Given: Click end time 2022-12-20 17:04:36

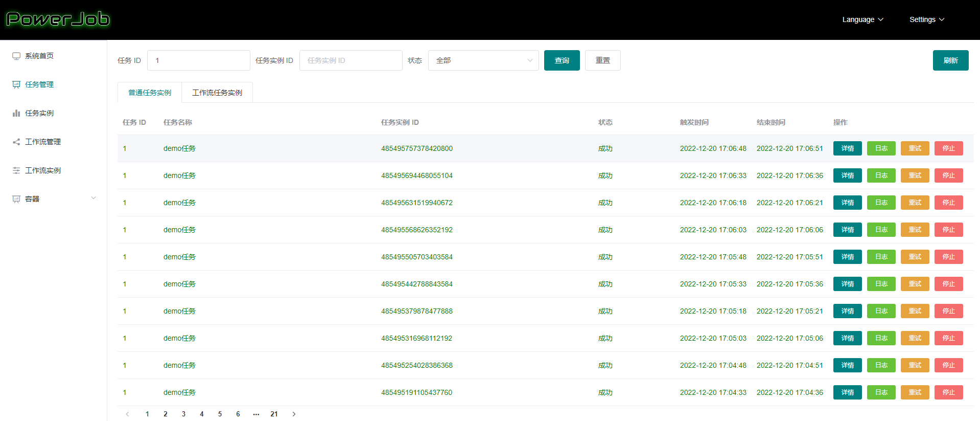Looking at the screenshot, I should tap(790, 392).
